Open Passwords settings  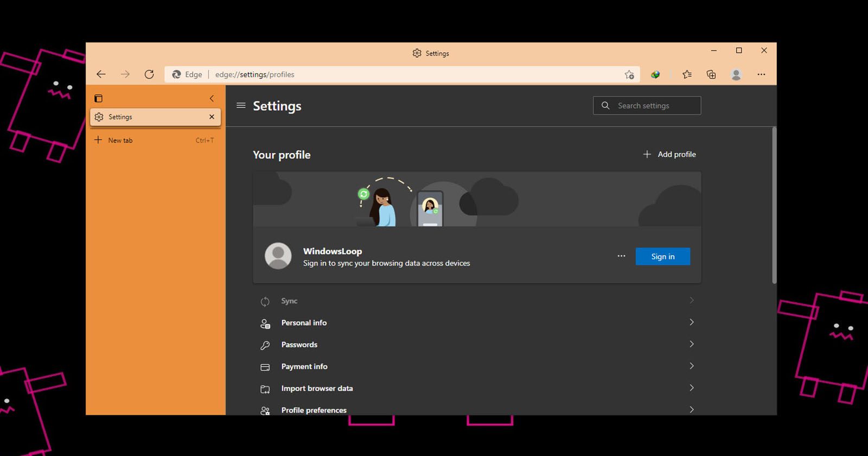(x=477, y=344)
